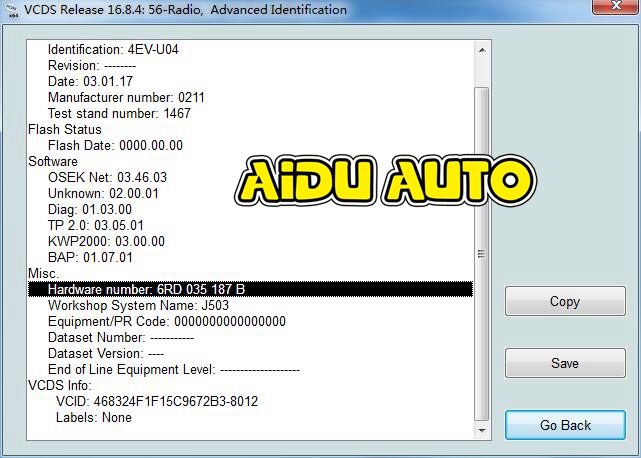Screen dimensions: 641x458
Task: Select the Manufacturer number 0211 entry
Action: 119,97
